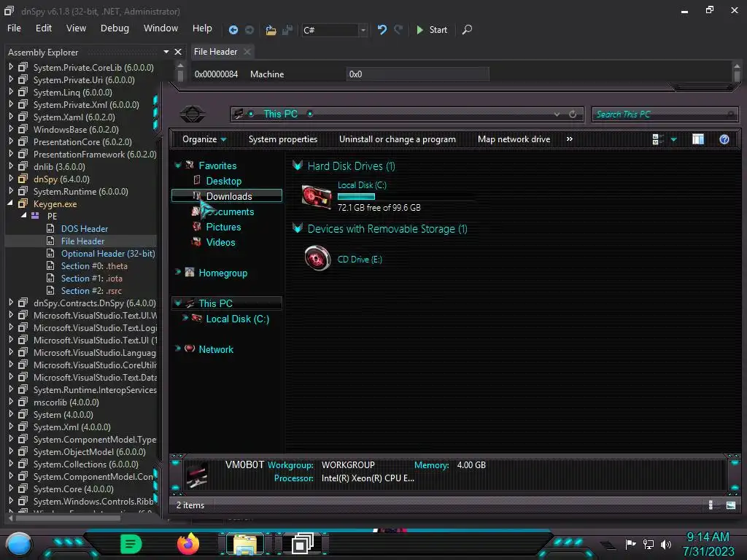Click the Redo arrow icon
The width and height of the screenshot is (747, 560).
(398, 29)
